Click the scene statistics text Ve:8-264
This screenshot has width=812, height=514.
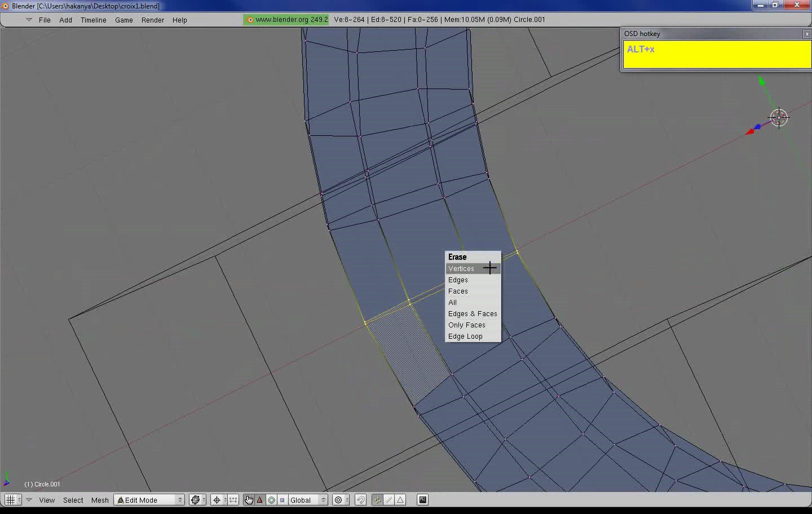click(349, 20)
